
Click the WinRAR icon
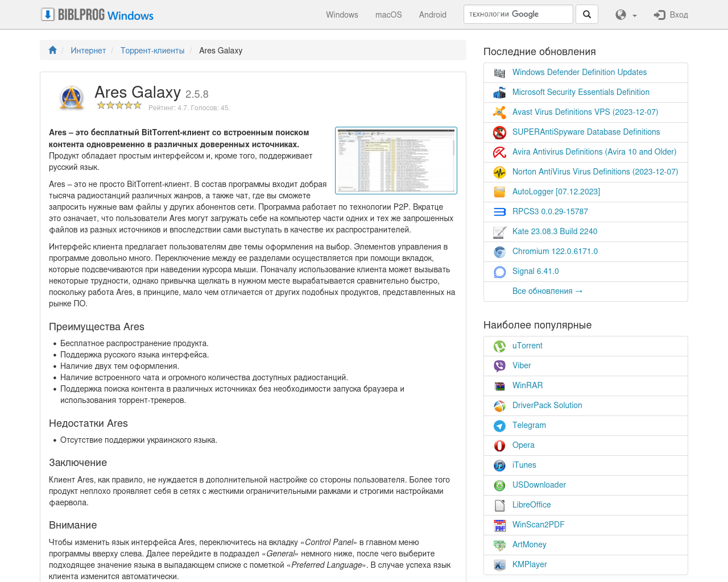point(499,386)
